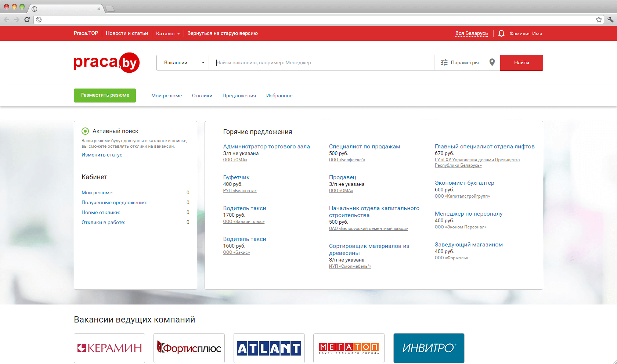The height and width of the screenshot is (364, 617).
Task: Open the ATLANT company logo tile
Action: point(269,348)
